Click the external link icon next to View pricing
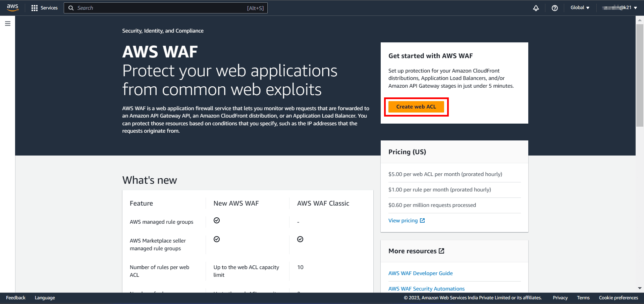Image resolution: width=644 pixels, height=304 pixels. tap(423, 220)
